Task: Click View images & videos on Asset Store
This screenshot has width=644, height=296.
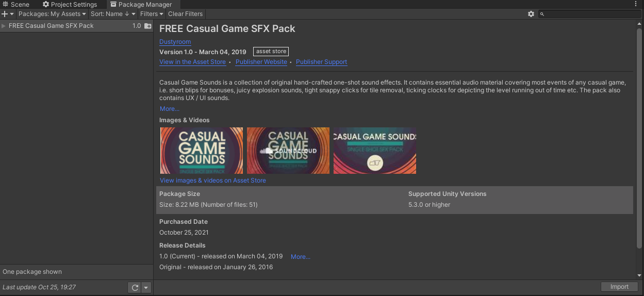Action: tap(213, 180)
